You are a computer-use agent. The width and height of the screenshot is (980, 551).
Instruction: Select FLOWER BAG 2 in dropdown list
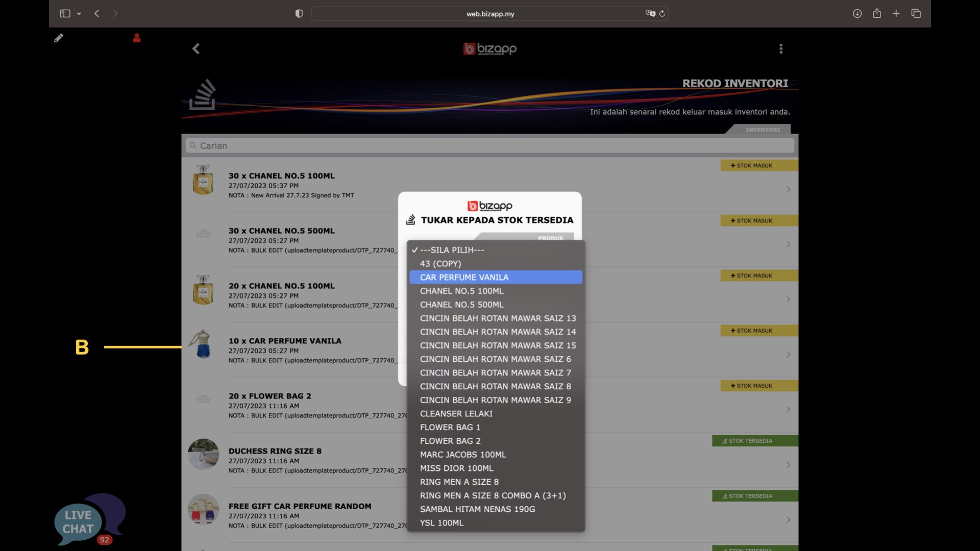tap(496, 441)
